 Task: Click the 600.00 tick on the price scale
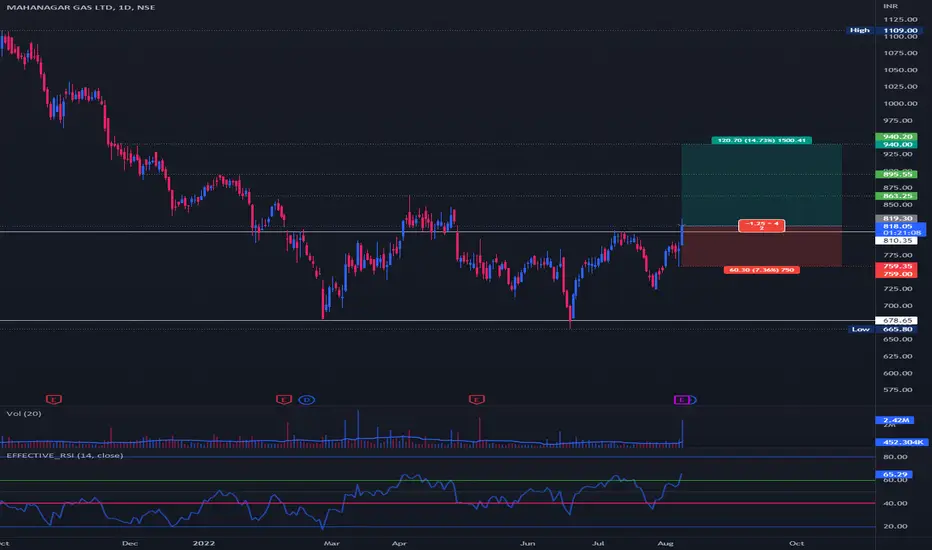point(898,373)
